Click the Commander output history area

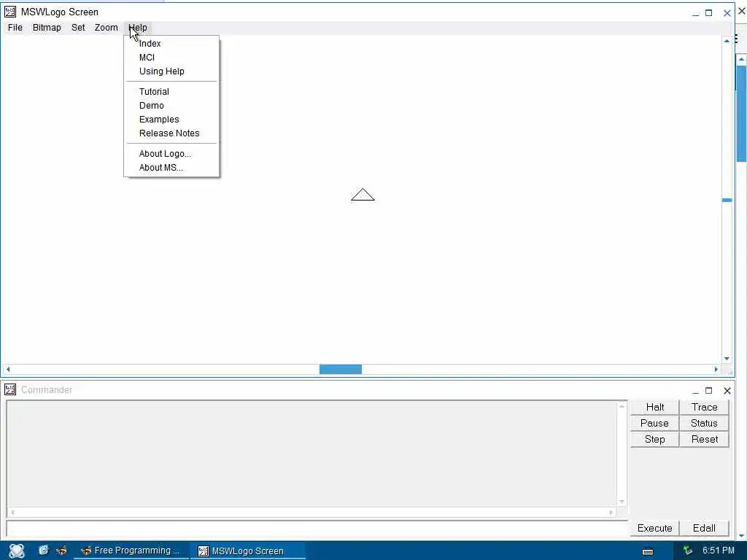(x=311, y=454)
